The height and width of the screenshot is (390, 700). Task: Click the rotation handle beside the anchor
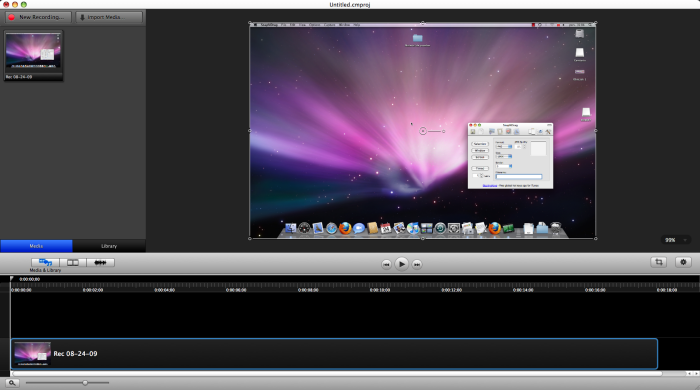tap(443, 131)
